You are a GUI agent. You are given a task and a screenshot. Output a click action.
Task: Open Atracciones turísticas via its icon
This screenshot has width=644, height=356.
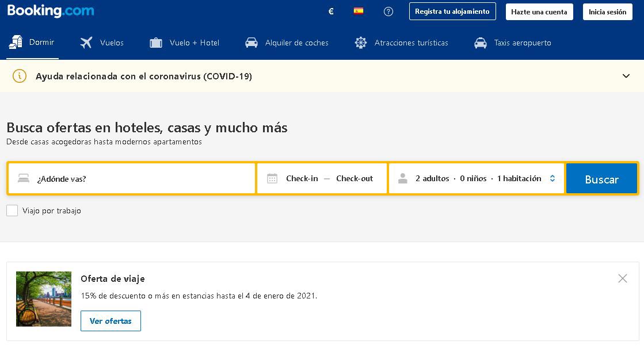[361, 43]
